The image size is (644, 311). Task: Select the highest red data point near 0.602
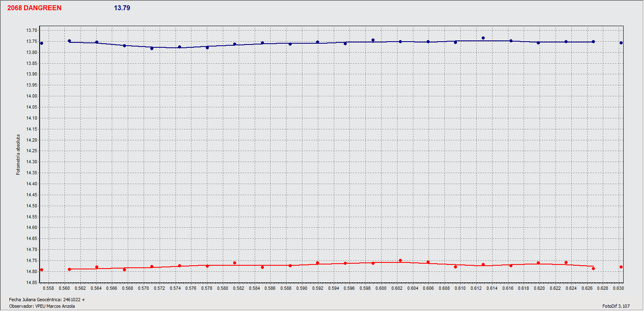point(400,260)
